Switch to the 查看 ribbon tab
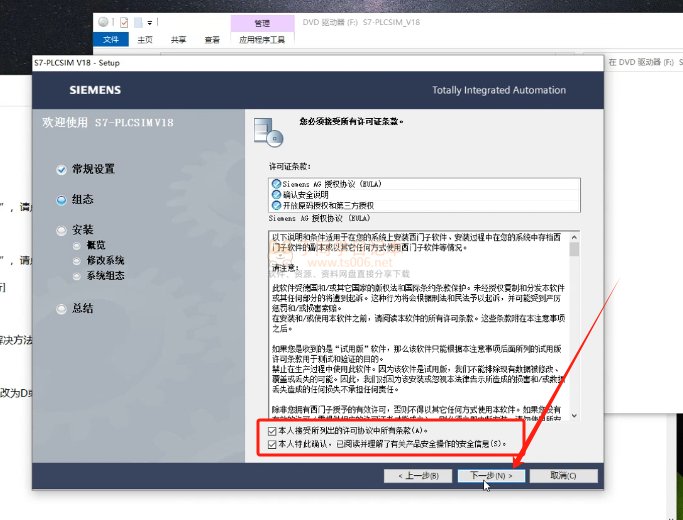 tap(212, 40)
